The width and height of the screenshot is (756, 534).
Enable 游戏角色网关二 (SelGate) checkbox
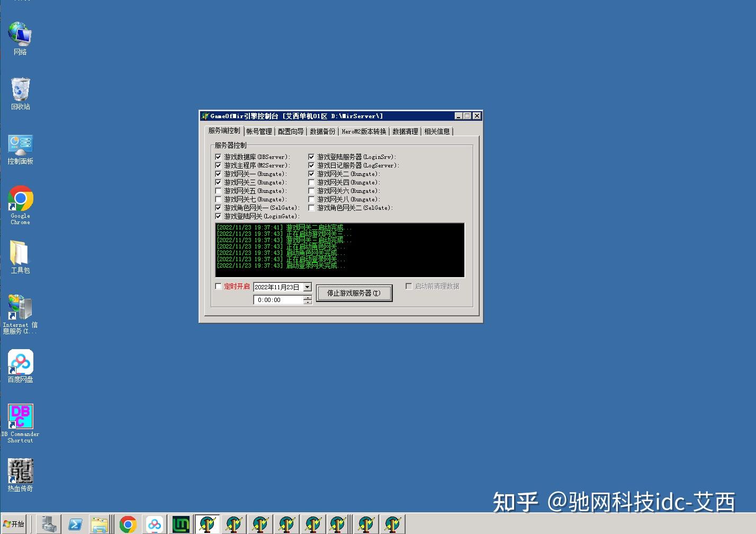coord(311,208)
